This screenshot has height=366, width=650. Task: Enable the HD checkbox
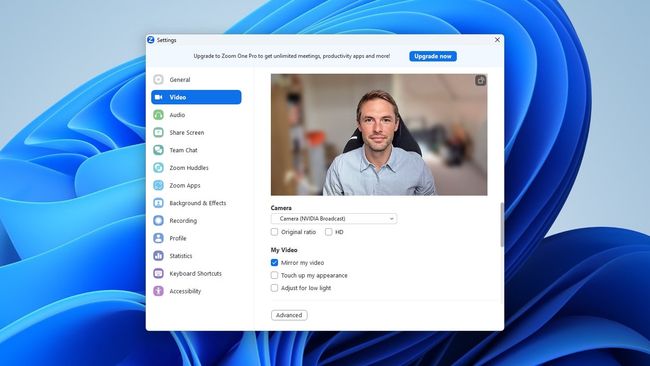[x=329, y=232]
